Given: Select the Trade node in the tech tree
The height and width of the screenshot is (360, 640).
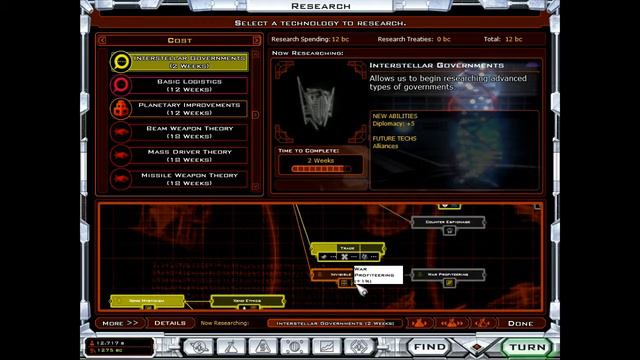Looking at the screenshot, I should click(x=347, y=248).
